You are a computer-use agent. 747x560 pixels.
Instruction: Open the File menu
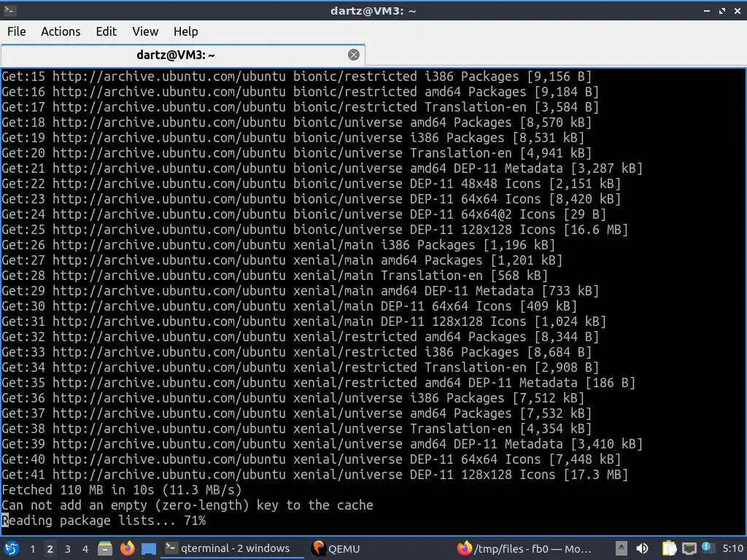[x=17, y=31]
